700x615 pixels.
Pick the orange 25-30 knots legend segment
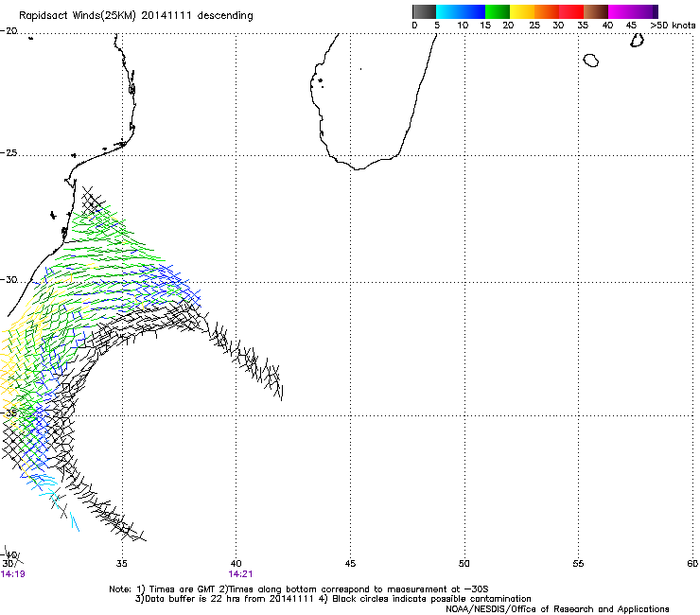[x=547, y=11]
